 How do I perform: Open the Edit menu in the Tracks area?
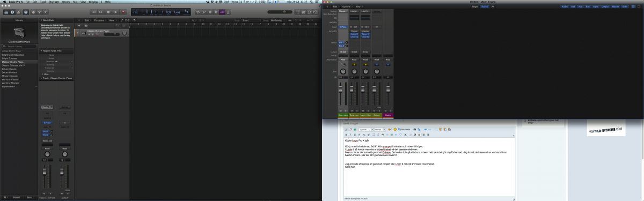[x=88, y=20]
